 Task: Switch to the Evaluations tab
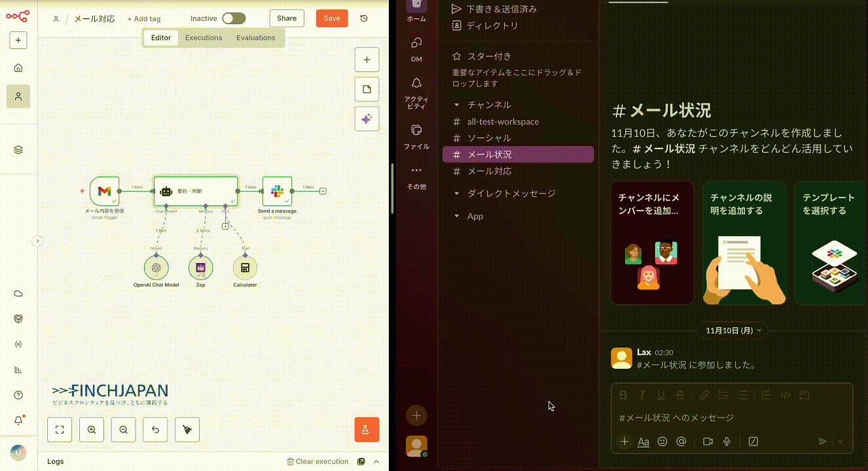click(x=256, y=38)
